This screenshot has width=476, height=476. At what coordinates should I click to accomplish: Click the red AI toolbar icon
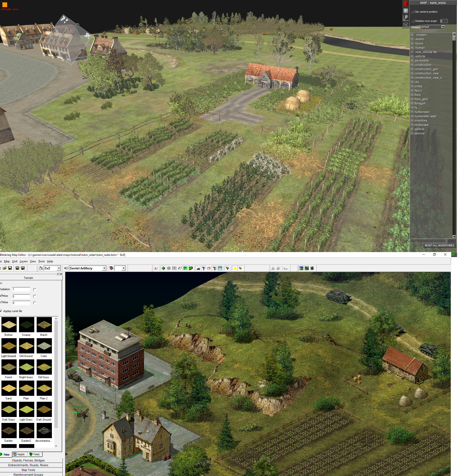pyautogui.click(x=156, y=268)
